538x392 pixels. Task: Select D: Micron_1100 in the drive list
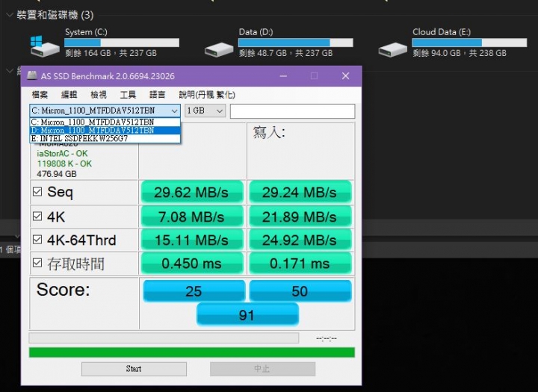click(105, 131)
